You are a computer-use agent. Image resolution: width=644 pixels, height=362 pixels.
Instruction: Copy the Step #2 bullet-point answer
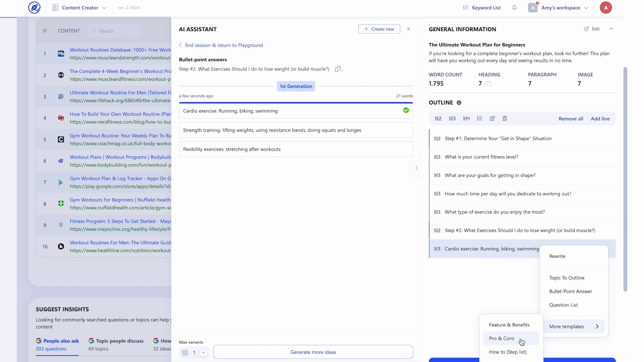click(337, 69)
